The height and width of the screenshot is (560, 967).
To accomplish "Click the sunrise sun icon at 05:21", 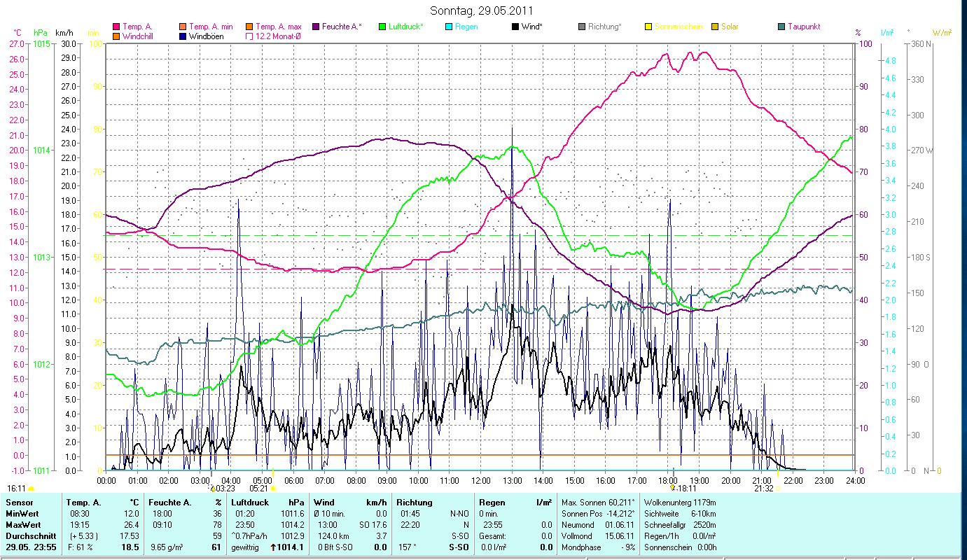I will [x=273, y=488].
